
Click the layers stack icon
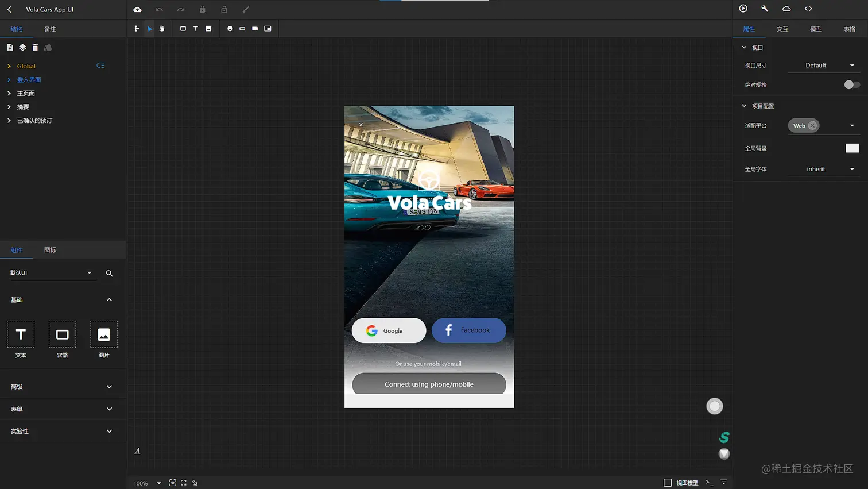tap(22, 48)
